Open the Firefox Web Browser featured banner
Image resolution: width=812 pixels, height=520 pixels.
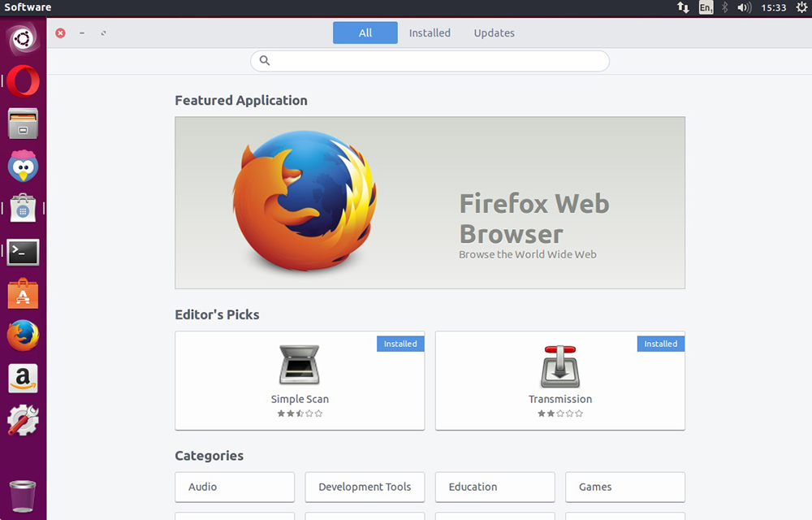click(x=430, y=202)
